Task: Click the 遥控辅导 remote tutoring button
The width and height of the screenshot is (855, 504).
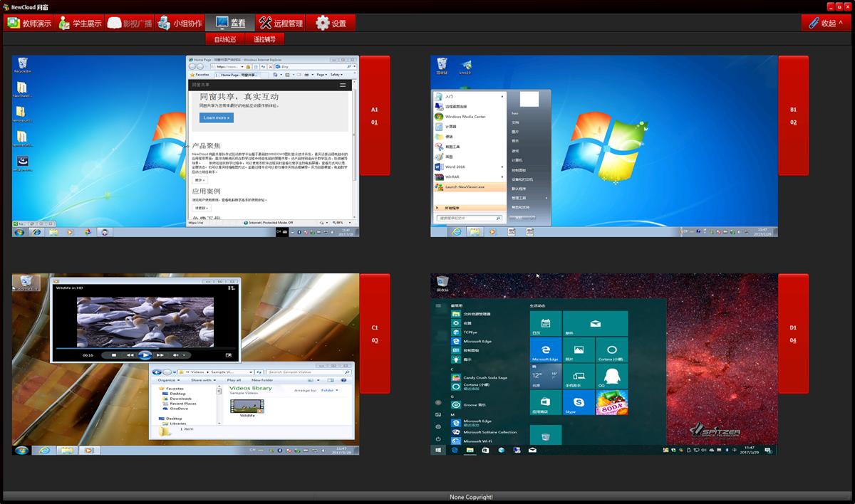Action: click(264, 39)
